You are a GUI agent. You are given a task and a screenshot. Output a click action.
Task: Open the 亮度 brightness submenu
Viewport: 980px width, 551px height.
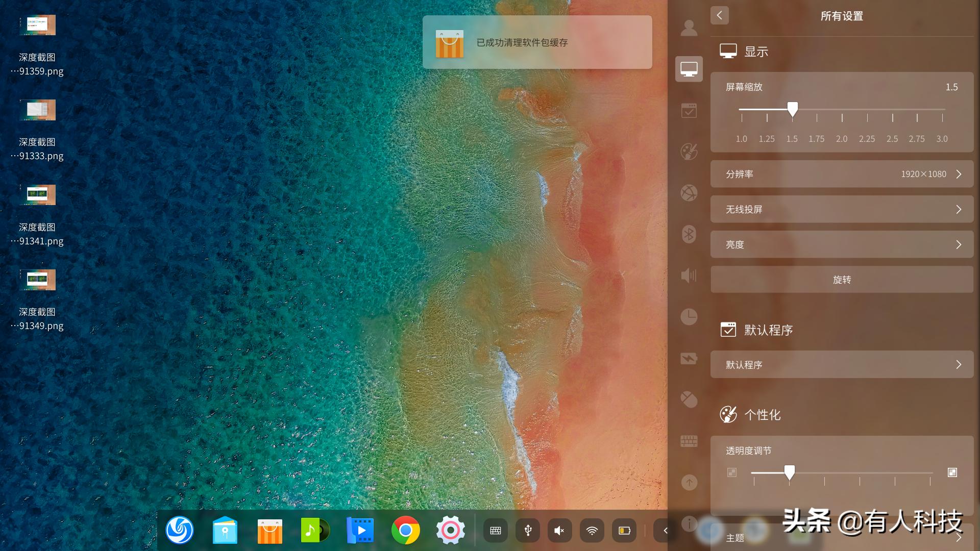tap(842, 244)
